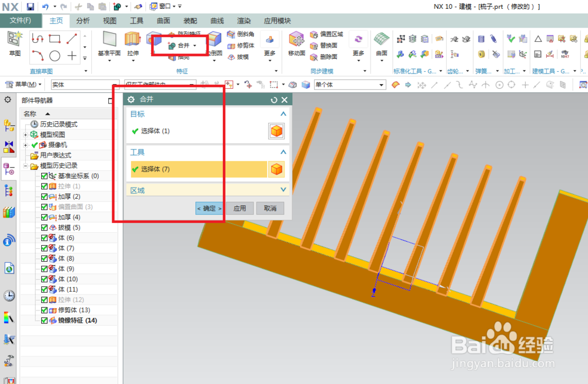Open the history clock sidebar icon
588x384 pixels.
click(9, 296)
